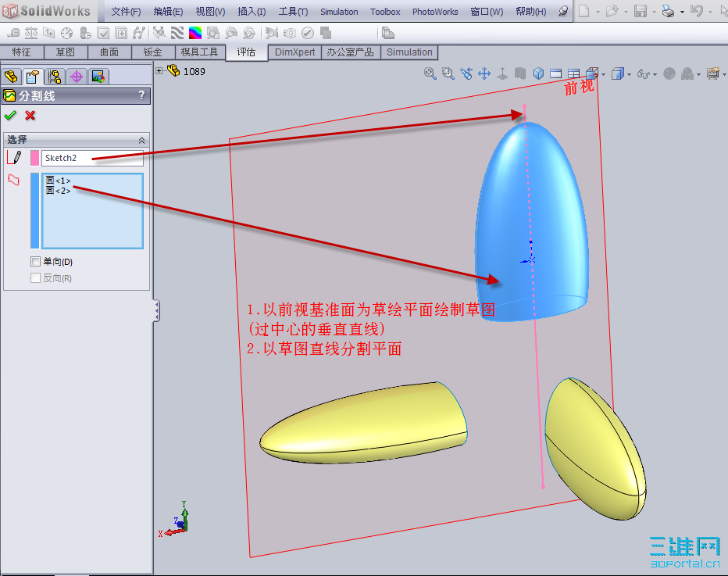Expand the 1089 tree node plus
The image size is (728, 576).
[159, 70]
